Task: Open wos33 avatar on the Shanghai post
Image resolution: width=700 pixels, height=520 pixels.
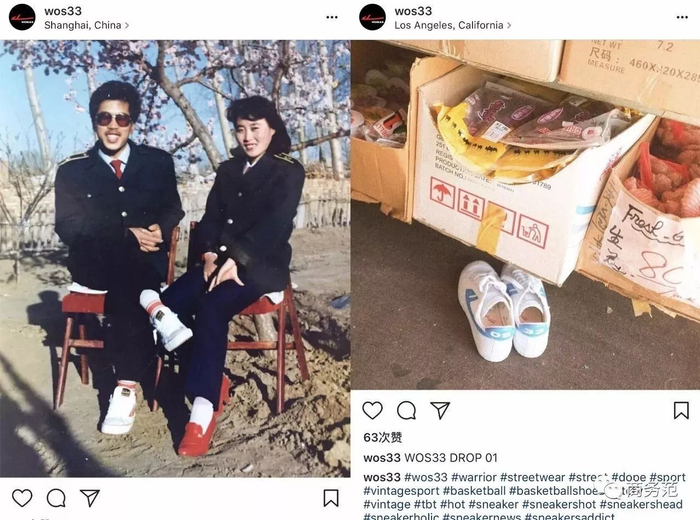Action: click(x=22, y=17)
